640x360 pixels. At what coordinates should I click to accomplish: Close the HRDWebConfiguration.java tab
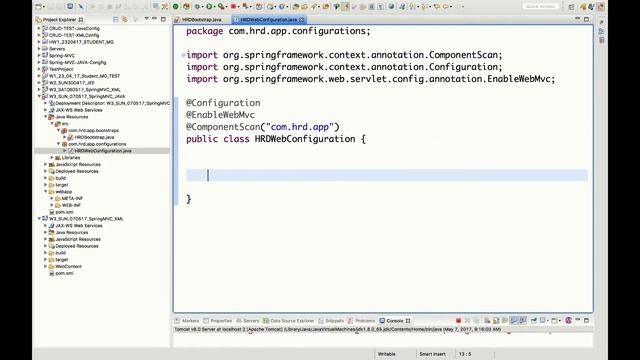302,20
